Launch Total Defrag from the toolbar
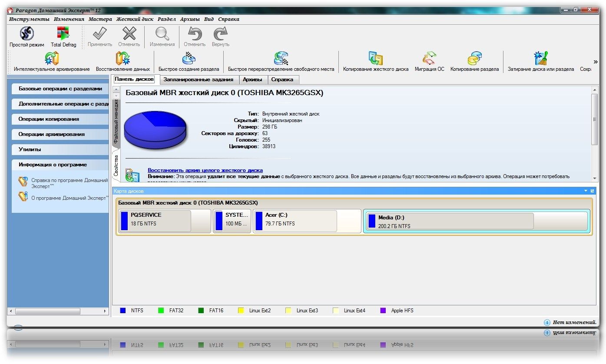 click(63, 34)
